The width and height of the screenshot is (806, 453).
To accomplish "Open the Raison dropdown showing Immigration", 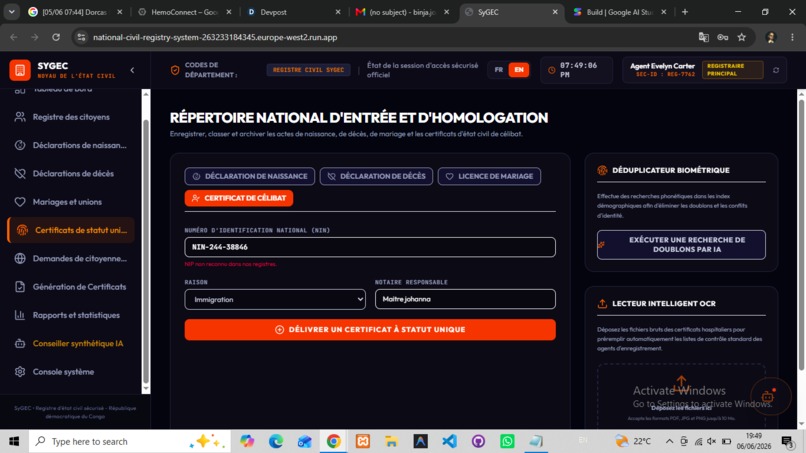I will click(x=275, y=299).
